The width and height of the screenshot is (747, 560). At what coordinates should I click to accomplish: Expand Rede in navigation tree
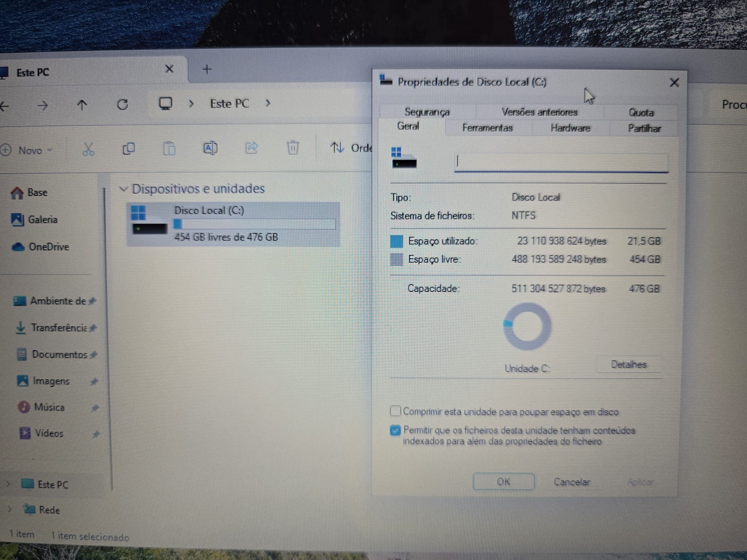(x=10, y=509)
